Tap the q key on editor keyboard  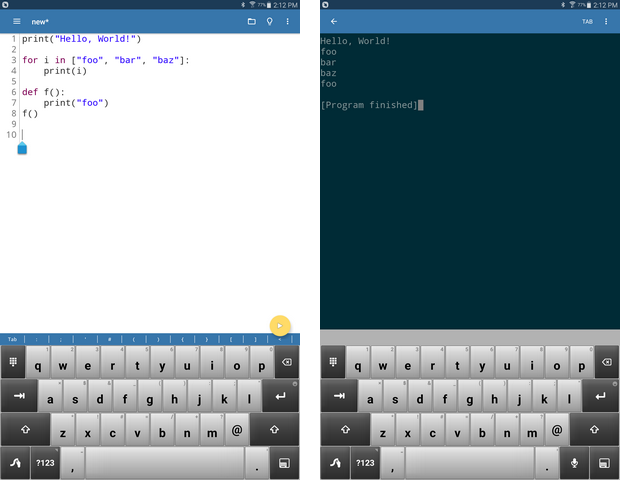coord(38,362)
